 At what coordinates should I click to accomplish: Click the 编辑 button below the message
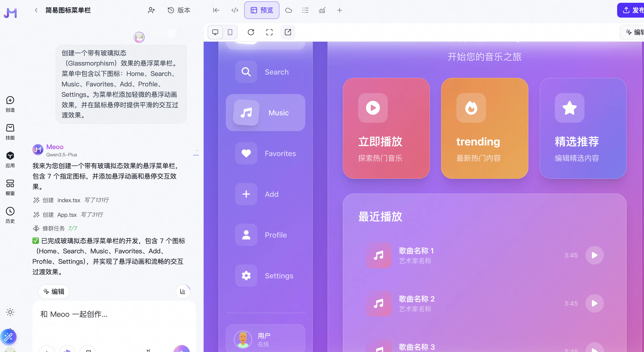[54, 291]
